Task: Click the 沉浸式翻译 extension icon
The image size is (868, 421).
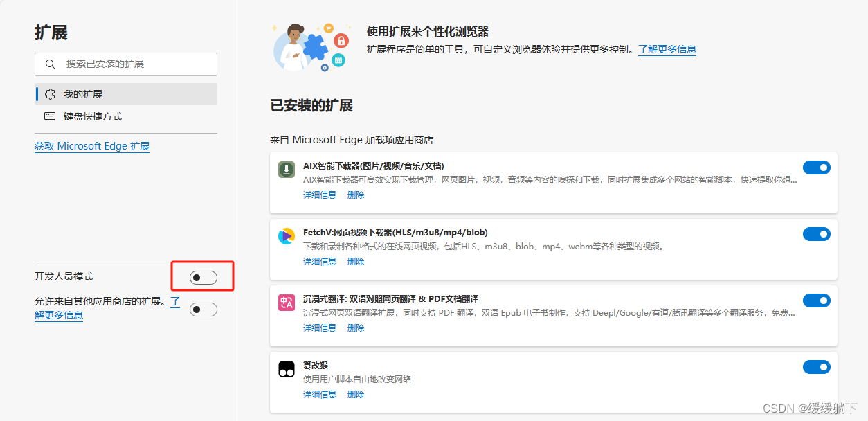Action: [x=287, y=303]
